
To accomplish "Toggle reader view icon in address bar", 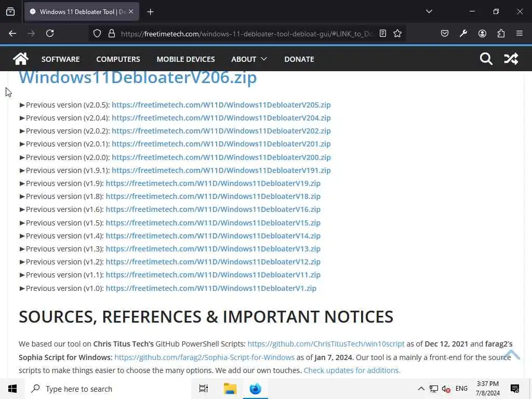I will pos(383,33).
